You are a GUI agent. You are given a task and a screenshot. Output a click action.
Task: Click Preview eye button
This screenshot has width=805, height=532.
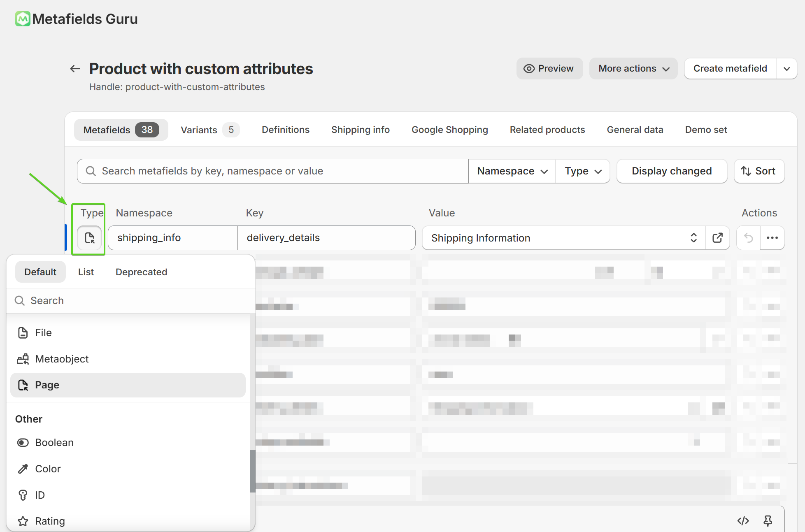(549, 68)
